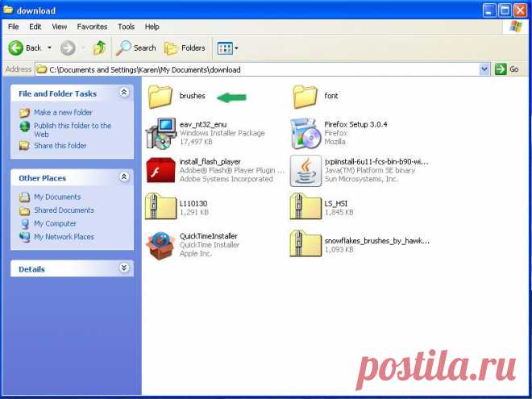Click the font folder name

(x=331, y=96)
